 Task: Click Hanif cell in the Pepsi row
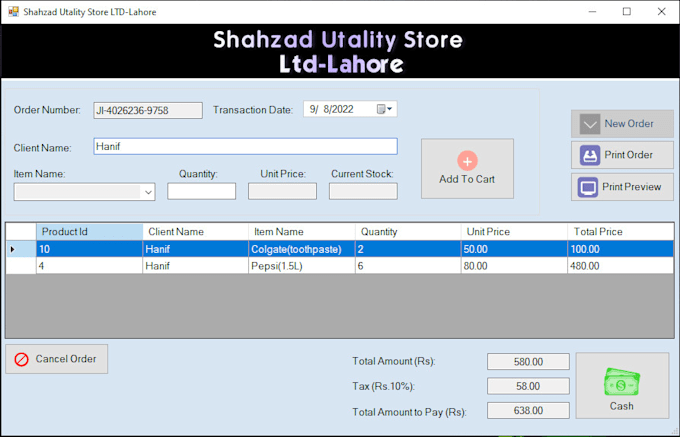[x=196, y=266]
